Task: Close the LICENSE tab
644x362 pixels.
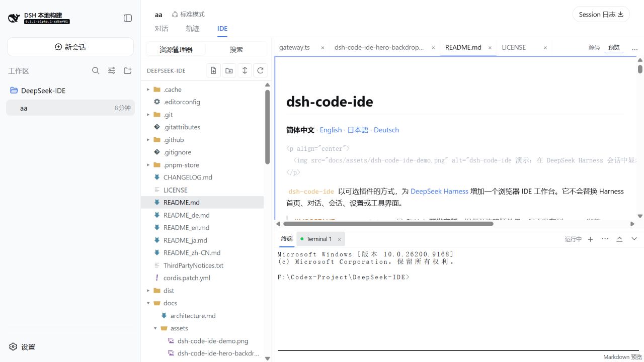Action: [545, 48]
